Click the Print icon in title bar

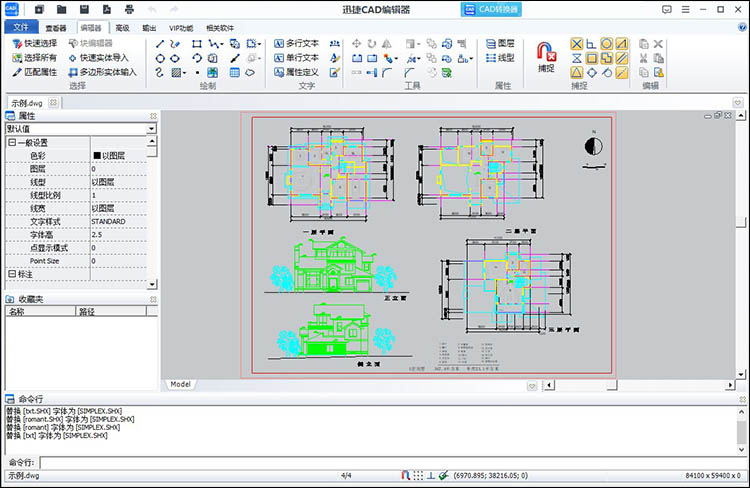129,9
